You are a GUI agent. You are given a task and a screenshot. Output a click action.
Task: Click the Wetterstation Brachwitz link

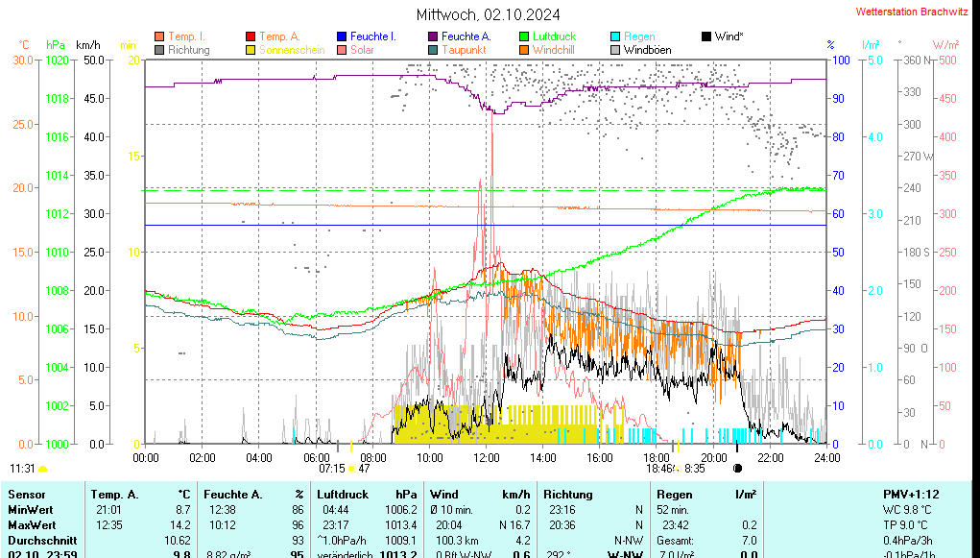pyautogui.click(x=914, y=12)
